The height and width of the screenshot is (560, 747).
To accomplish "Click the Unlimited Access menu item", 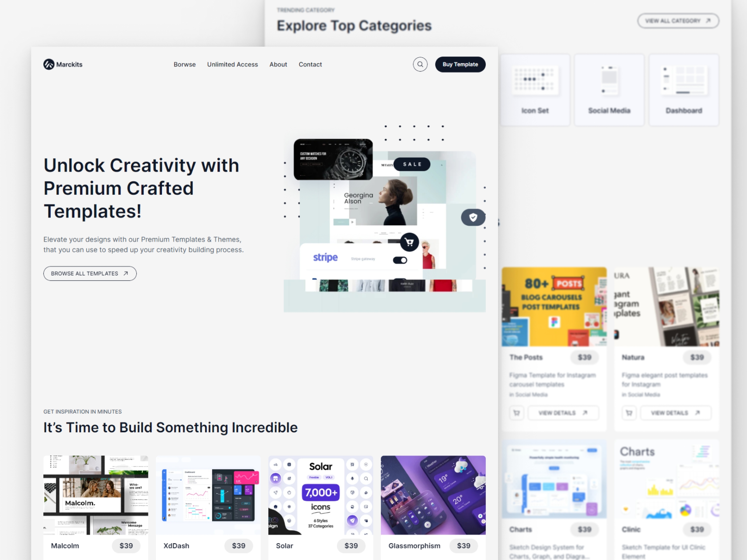I will tap(232, 64).
